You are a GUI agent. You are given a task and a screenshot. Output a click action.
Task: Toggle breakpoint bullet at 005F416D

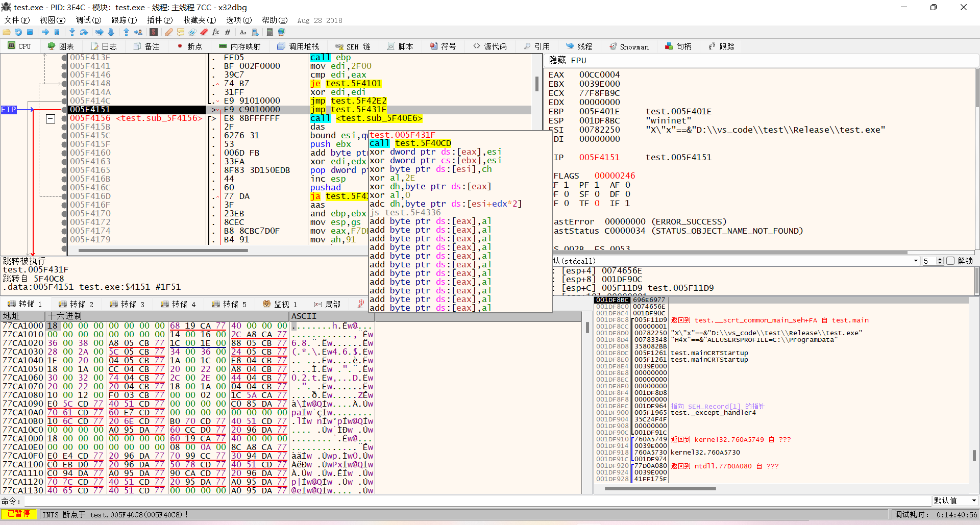click(64, 196)
